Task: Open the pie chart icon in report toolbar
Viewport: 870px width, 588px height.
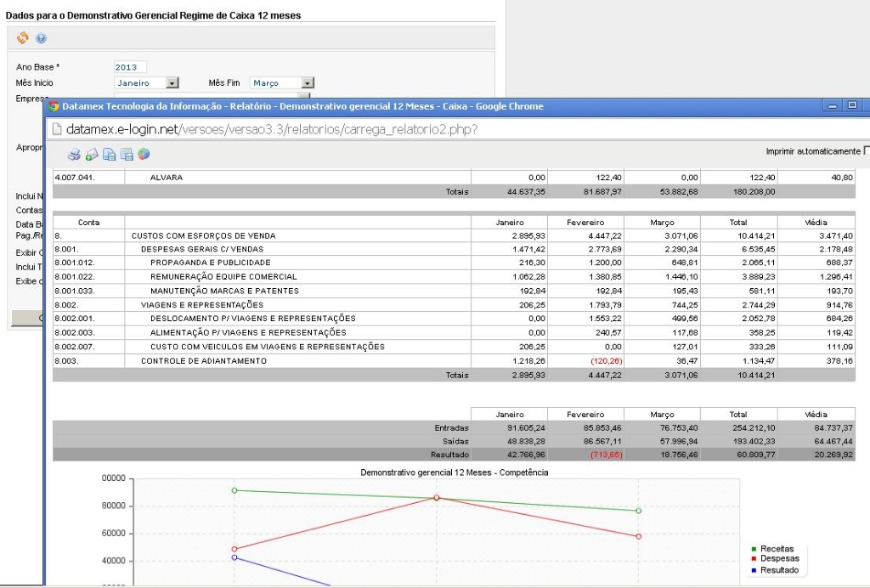Action: (x=144, y=154)
